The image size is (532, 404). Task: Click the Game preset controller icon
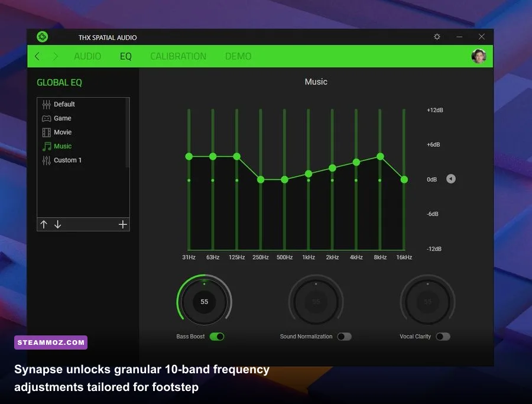tap(47, 118)
